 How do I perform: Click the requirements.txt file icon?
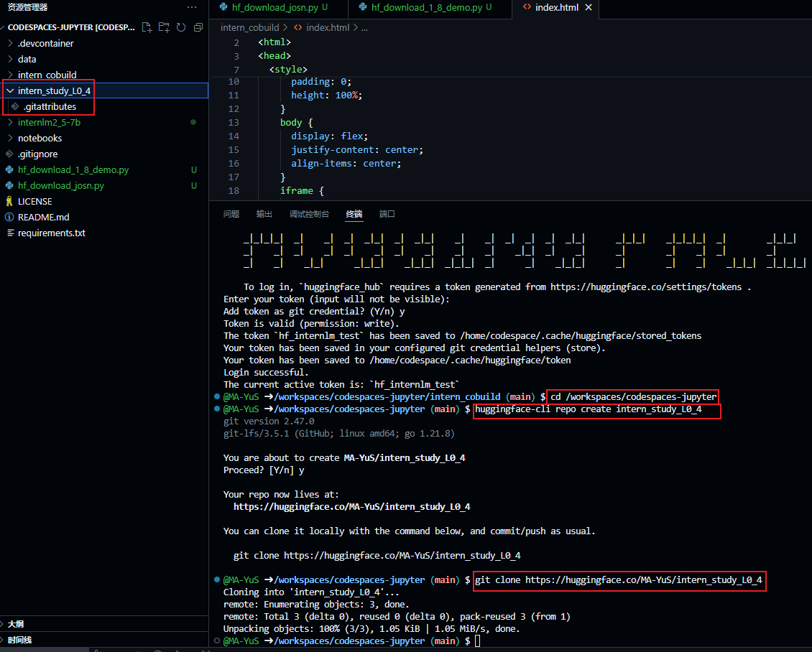point(10,233)
